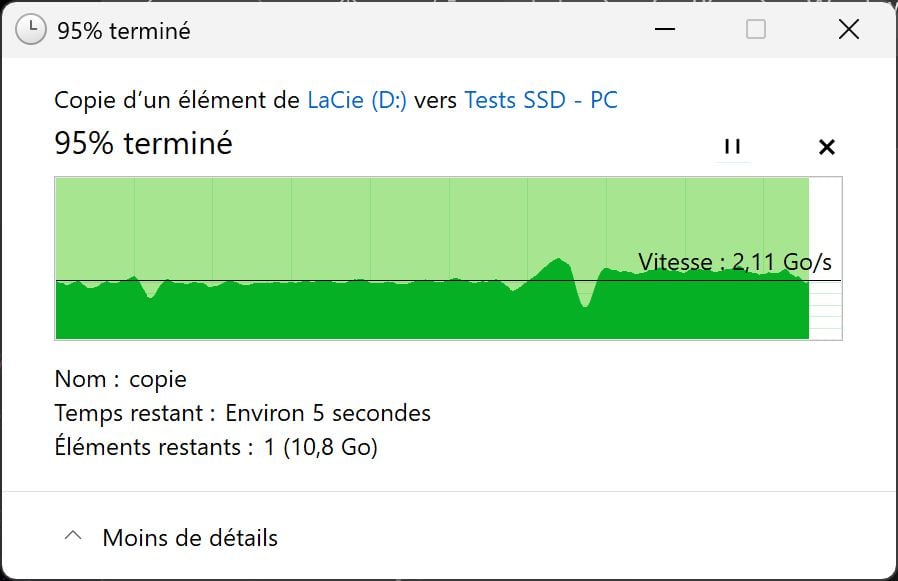Minimize the copy progress window
This screenshot has height=581, width=898.
(x=664, y=31)
